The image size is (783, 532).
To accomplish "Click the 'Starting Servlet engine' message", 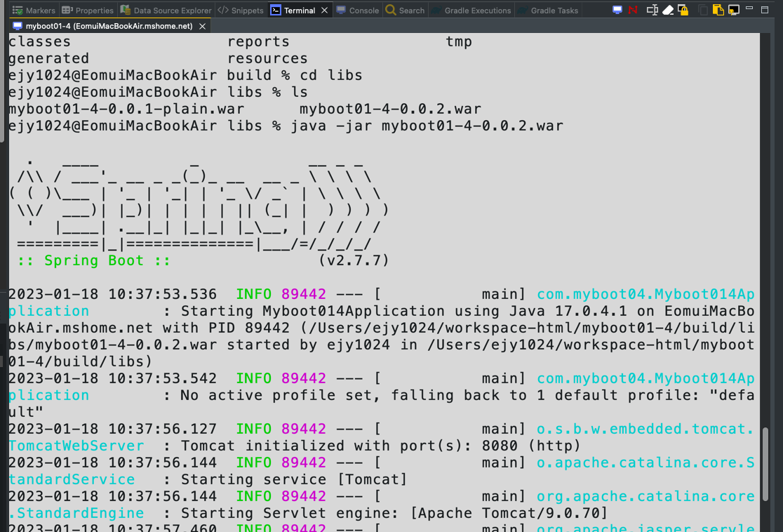I will (394, 514).
